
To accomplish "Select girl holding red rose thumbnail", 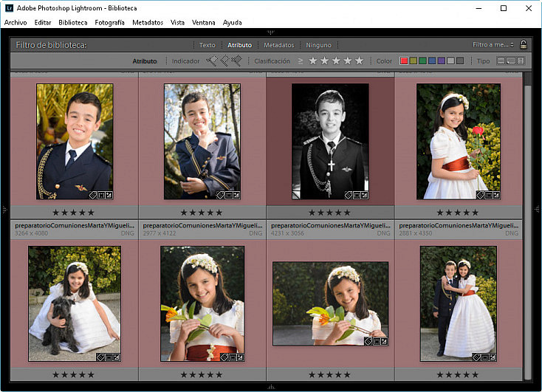I will [x=459, y=142].
